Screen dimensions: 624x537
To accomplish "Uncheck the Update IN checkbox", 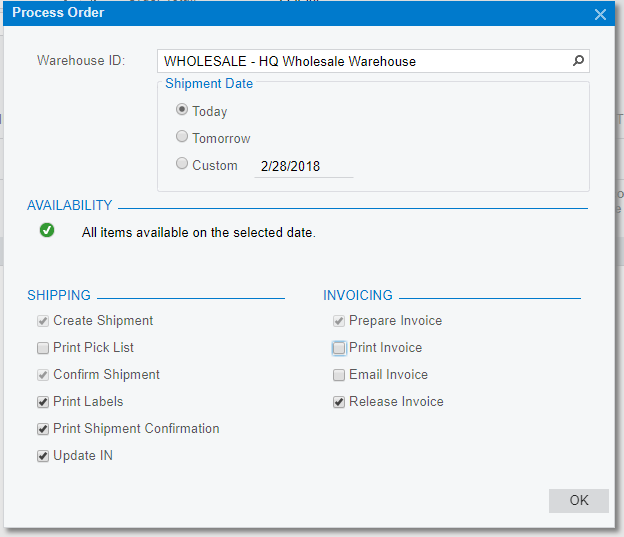I will [x=43, y=456].
